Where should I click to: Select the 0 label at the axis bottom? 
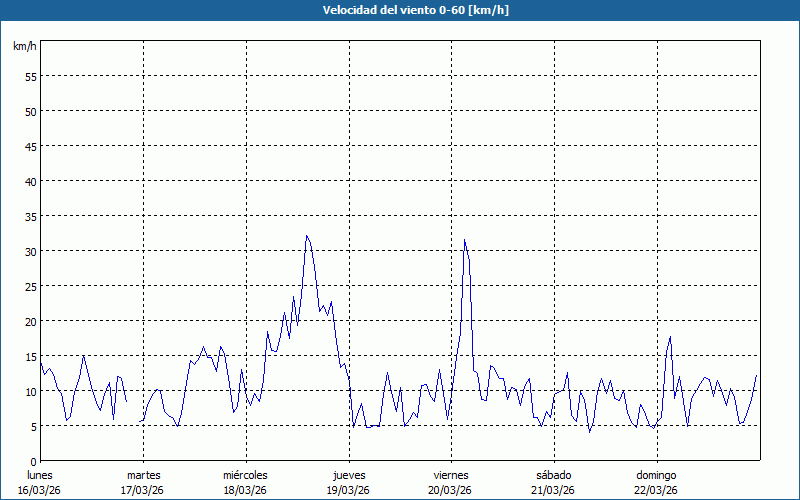coord(33,461)
